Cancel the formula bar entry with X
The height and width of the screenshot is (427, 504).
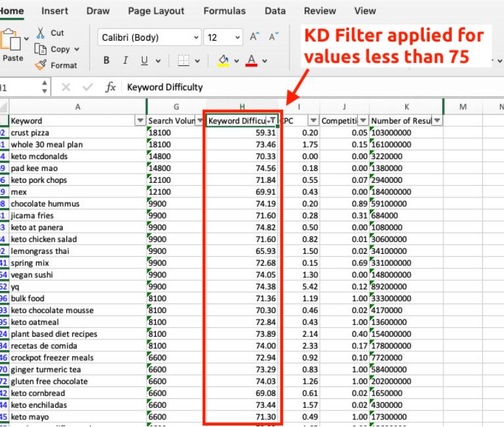[66, 87]
